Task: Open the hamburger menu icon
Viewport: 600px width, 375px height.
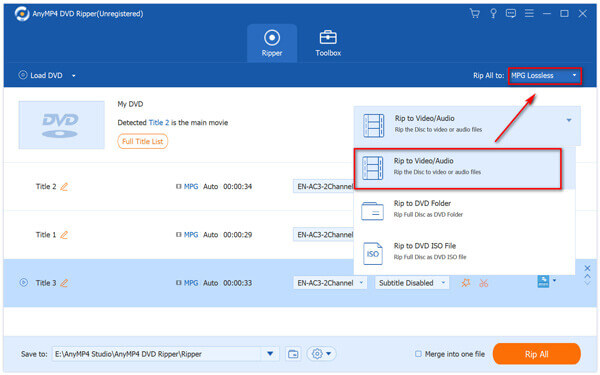Action: click(529, 13)
